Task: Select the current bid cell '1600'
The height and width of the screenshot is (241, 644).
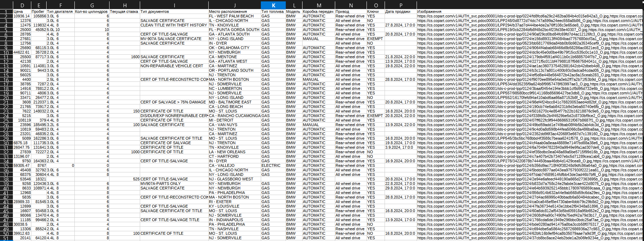Action: [x=124, y=57]
